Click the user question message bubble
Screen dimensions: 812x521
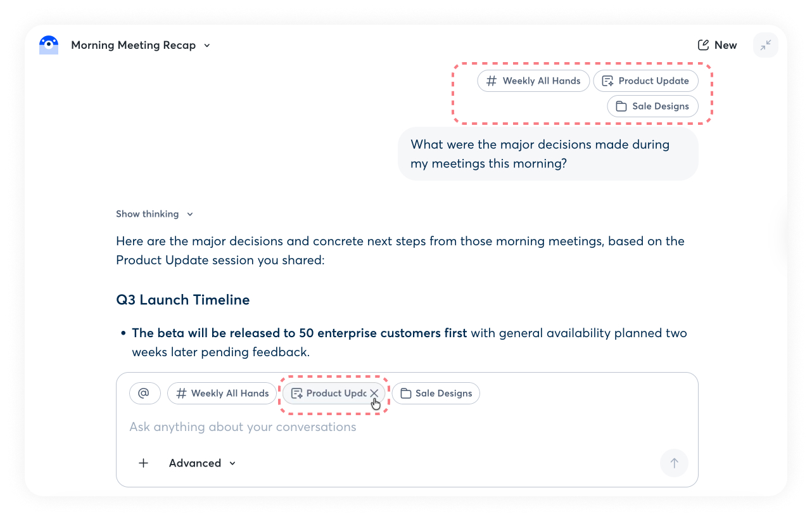click(x=547, y=154)
